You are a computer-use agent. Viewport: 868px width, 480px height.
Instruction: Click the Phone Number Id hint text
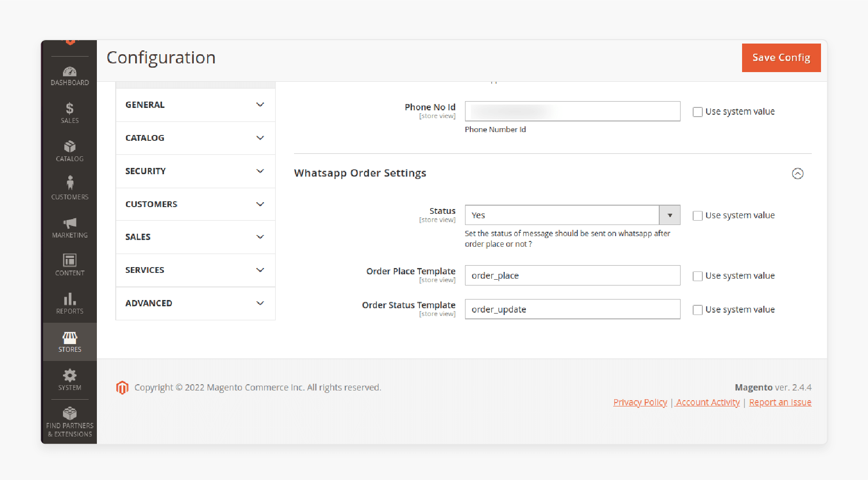coord(495,130)
